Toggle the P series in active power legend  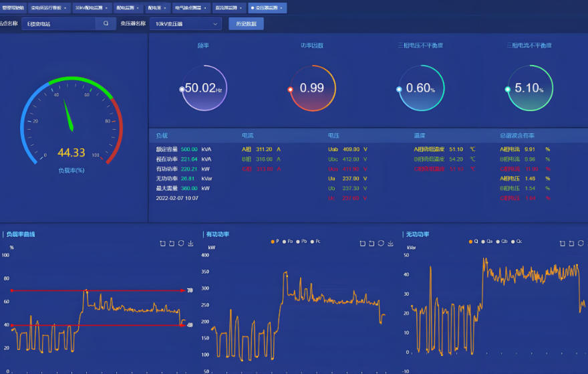276,241
